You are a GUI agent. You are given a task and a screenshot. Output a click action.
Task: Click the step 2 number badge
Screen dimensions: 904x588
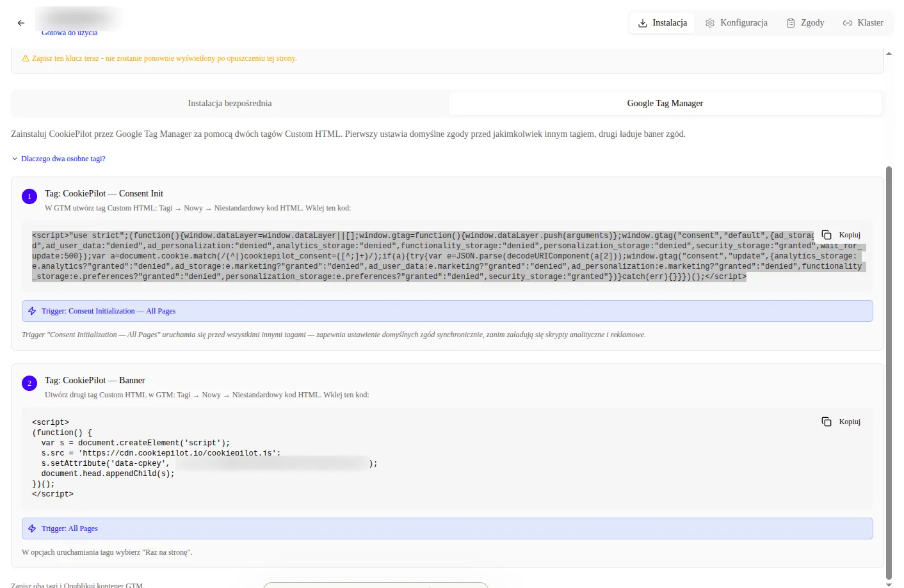click(29, 383)
